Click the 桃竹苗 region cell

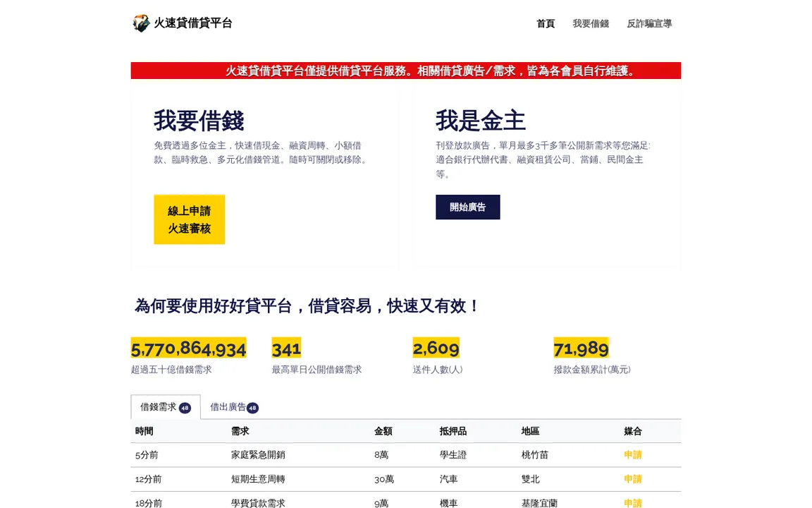(534, 454)
